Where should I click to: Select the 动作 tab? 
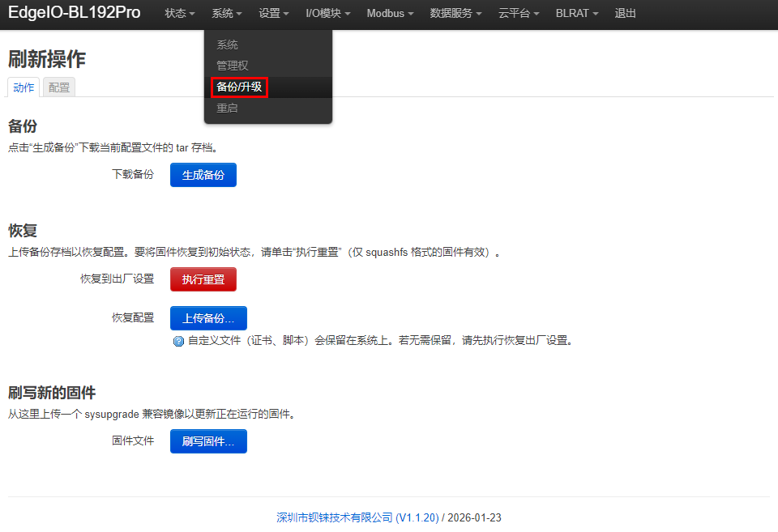(x=24, y=87)
